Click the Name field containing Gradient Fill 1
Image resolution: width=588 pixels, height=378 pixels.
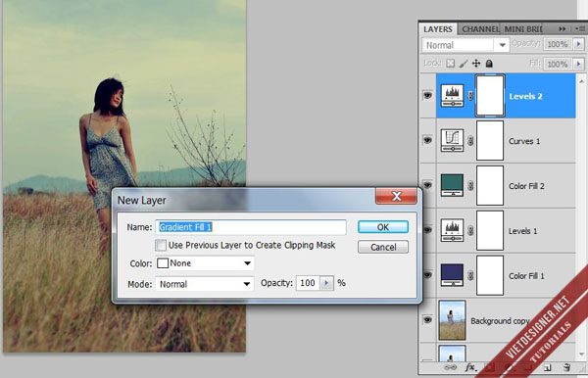point(251,227)
